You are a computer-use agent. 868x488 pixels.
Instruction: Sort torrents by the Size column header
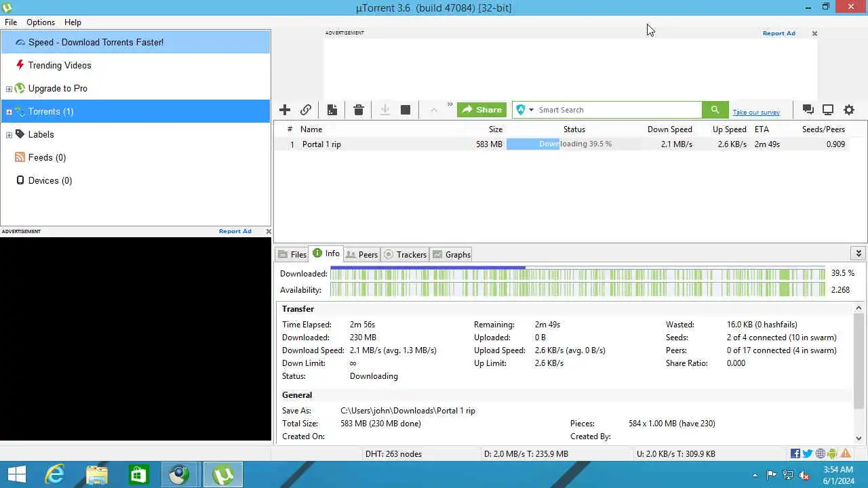[x=496, y=129]
